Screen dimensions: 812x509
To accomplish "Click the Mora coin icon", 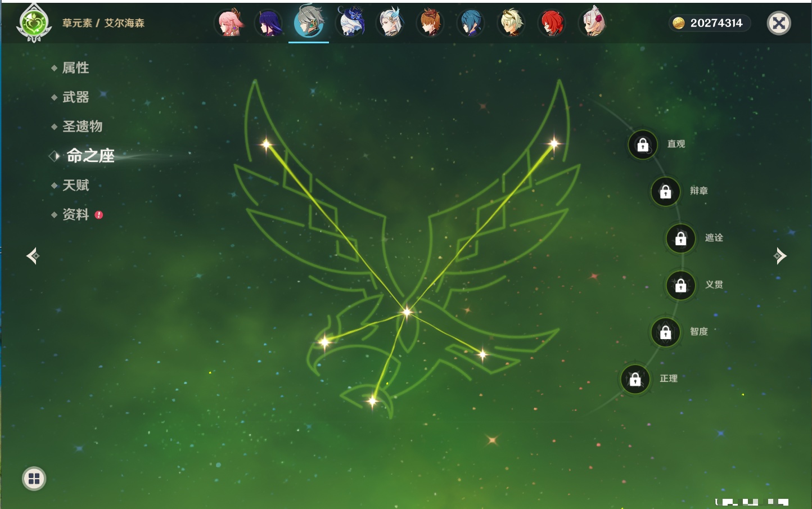I will (679, 23).
